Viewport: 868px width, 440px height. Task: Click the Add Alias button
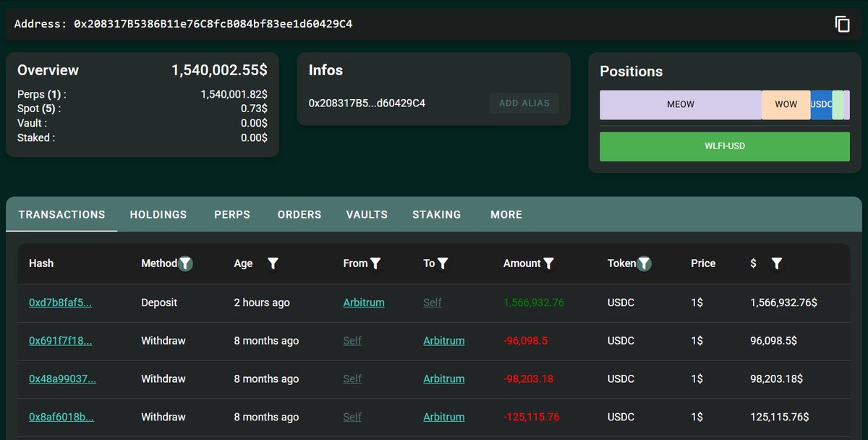pos(524,103)
